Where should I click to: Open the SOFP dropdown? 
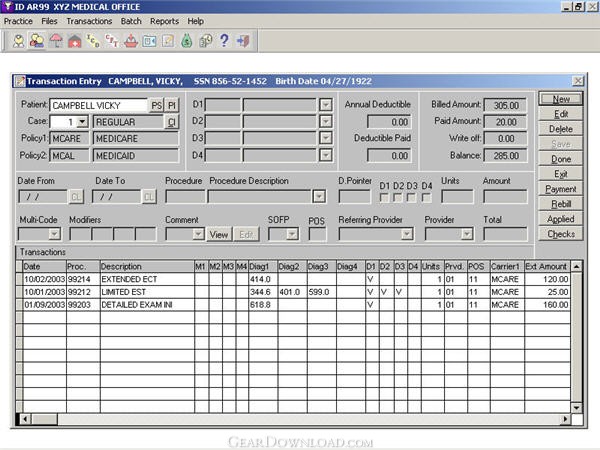point(292,234)
